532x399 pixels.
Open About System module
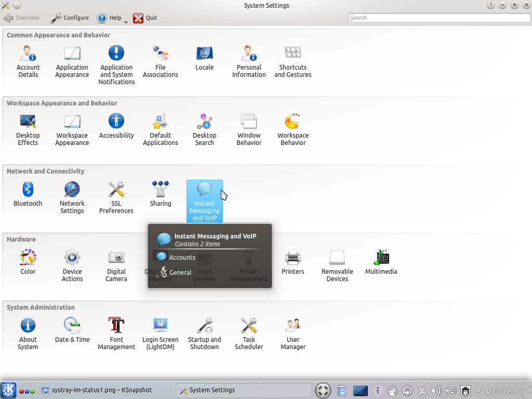point(28,334)
